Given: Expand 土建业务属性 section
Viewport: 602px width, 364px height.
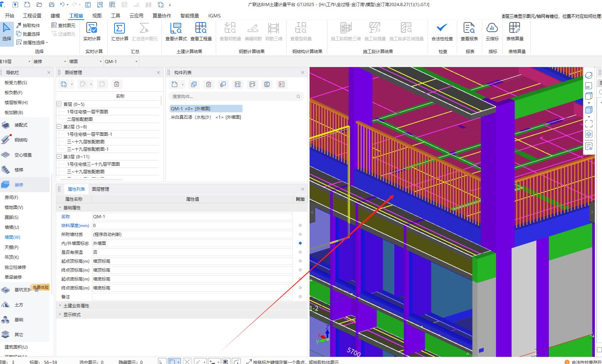Looking at the screenshot, I should pos(60,306).
